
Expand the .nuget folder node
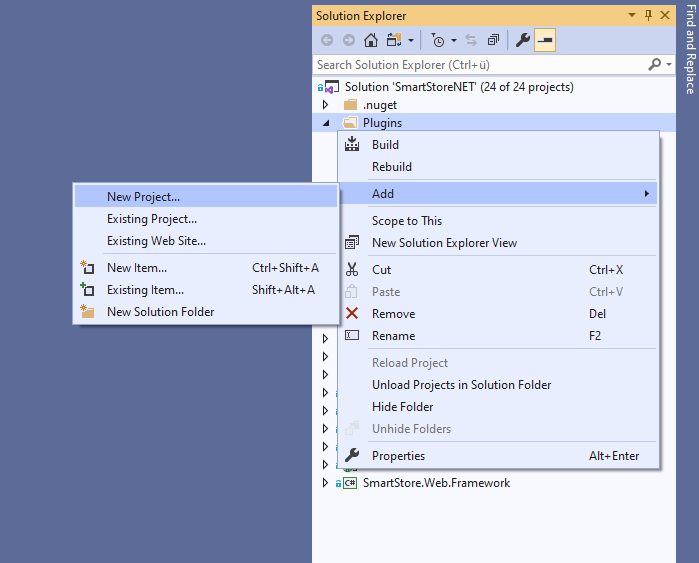324,105
